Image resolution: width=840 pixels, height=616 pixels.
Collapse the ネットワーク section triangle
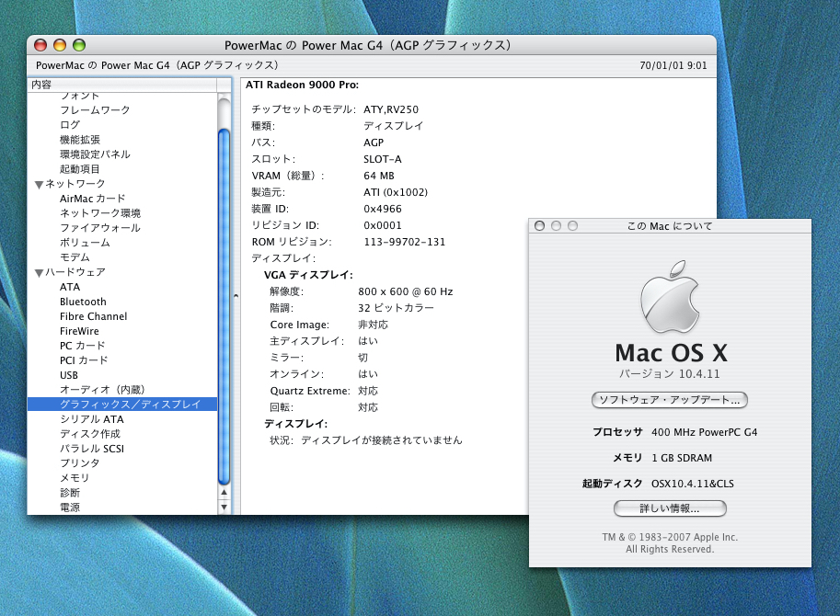[38, 184]
